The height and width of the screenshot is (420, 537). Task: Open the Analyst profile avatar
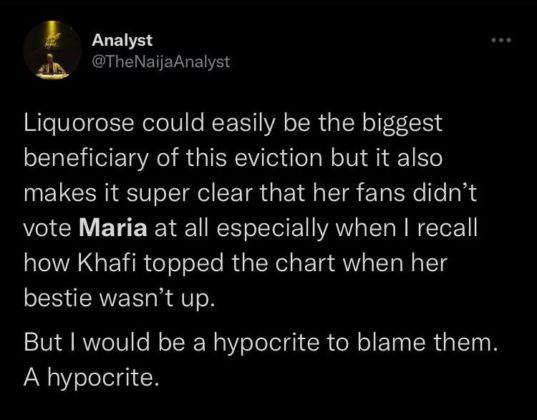pyautogui.click(x=52, y=50)
